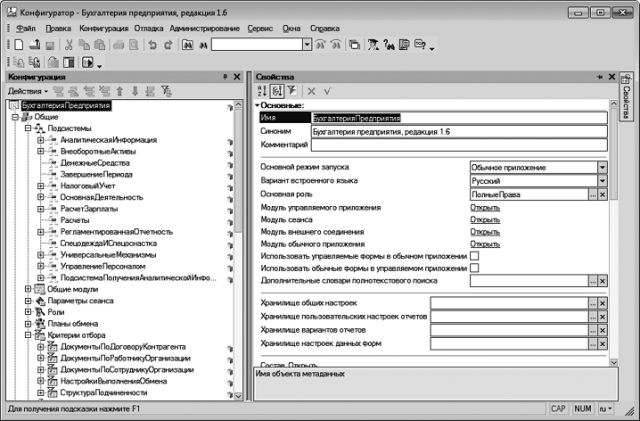
Task: Click the properties filter funnel icon
Action: [x=293, y=91]
